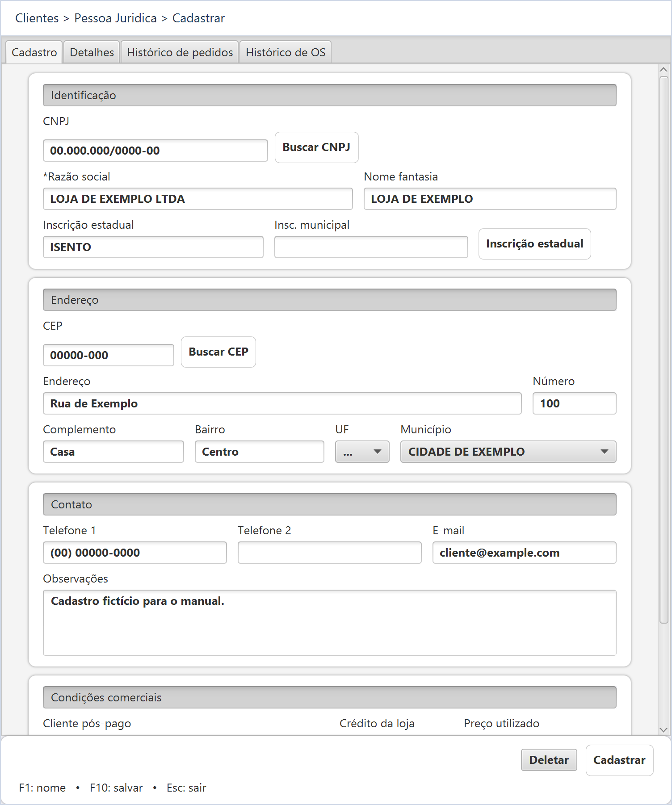
Task: Click the scrollbar up arrow
Action: tap(664, 70)
